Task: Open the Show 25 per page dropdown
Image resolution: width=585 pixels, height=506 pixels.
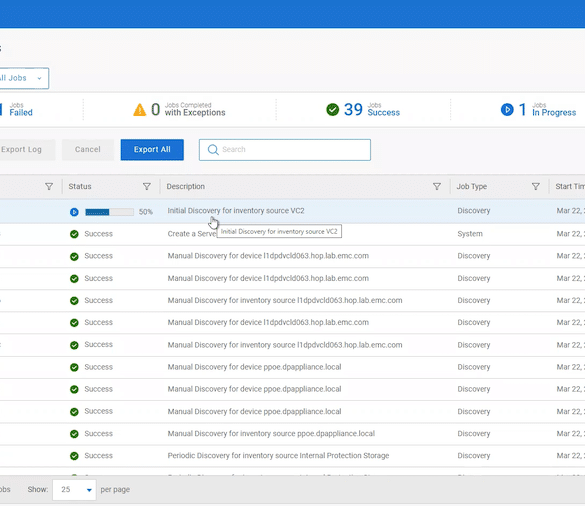Action: 74,490
